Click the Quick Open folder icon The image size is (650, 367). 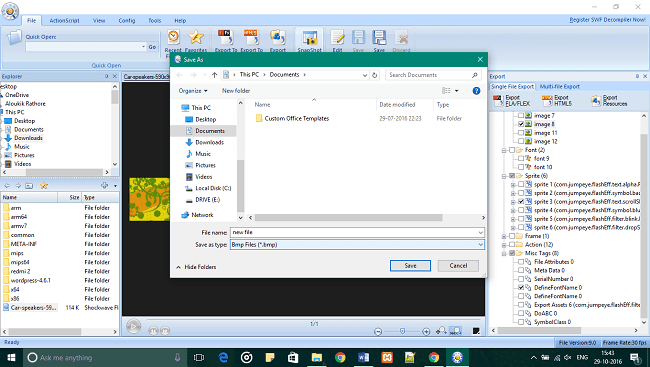(14, 37)
